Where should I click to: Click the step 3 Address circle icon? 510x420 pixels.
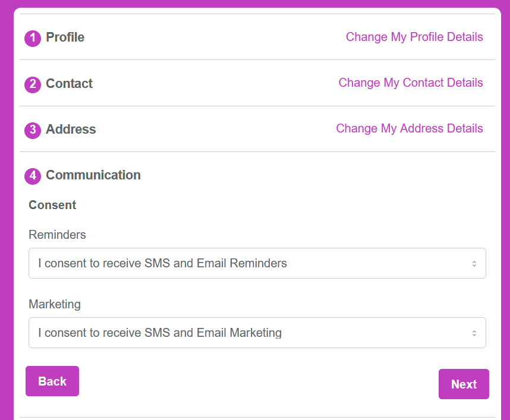pos(33,130)
